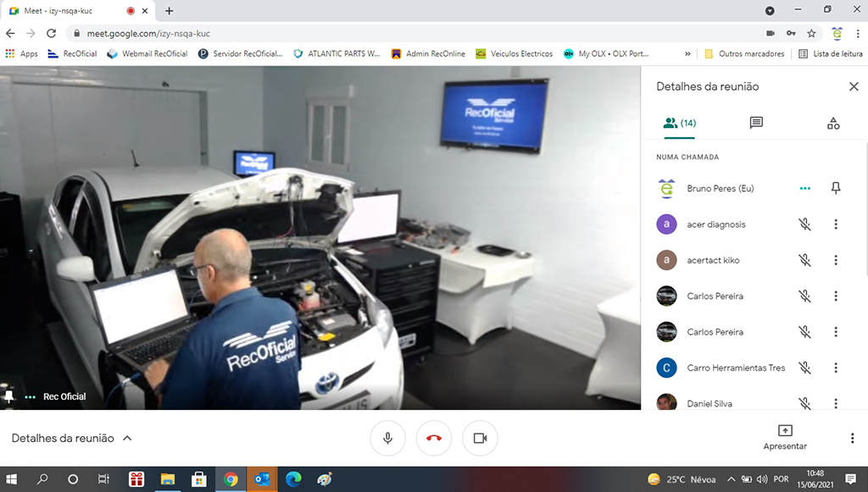The width and height of the screenshot is (868, 492).
Task: Select the Rec Oficial main video feed
Action: [x=320, y=238]
